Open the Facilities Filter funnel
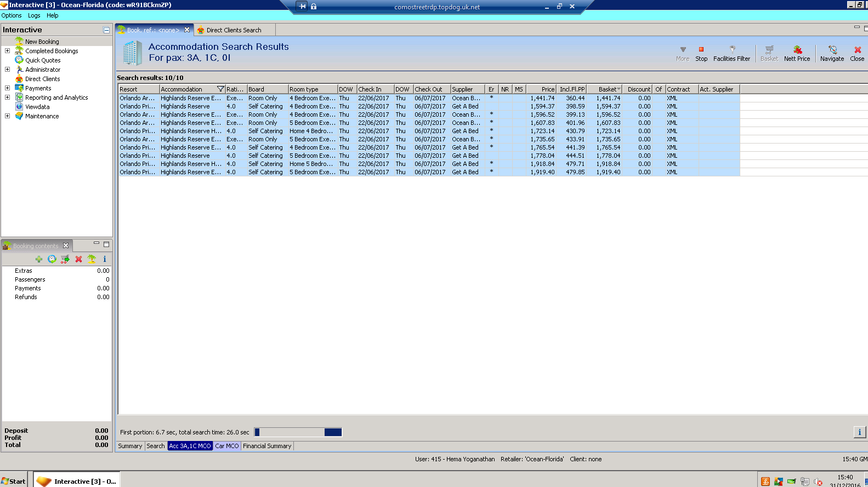Viewport: 868px width, 487px height. point(732,50)
